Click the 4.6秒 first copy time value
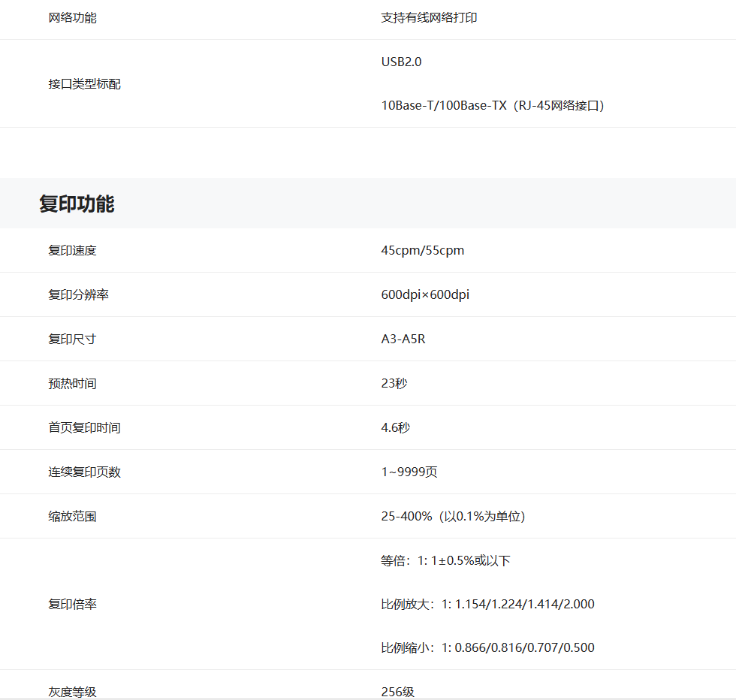The image size is (736, 700). (x=395, y=428)
